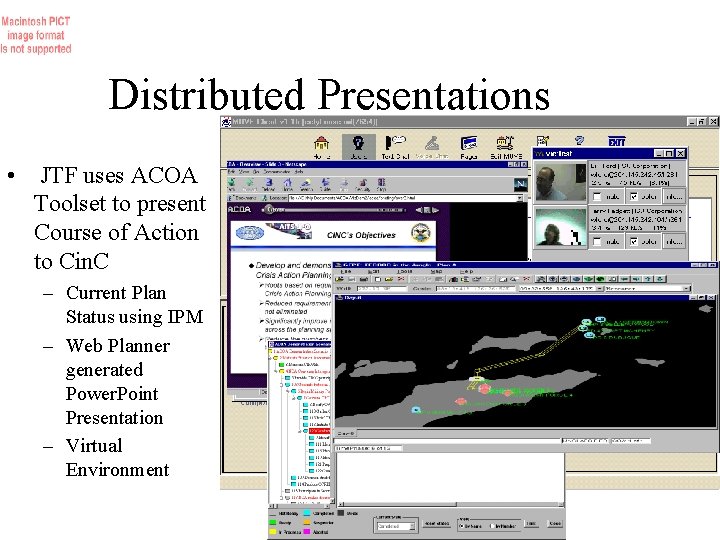
Task: Select the highlighted lightbulb icon in MUVE toolbar
Action: tap(358, 146)
